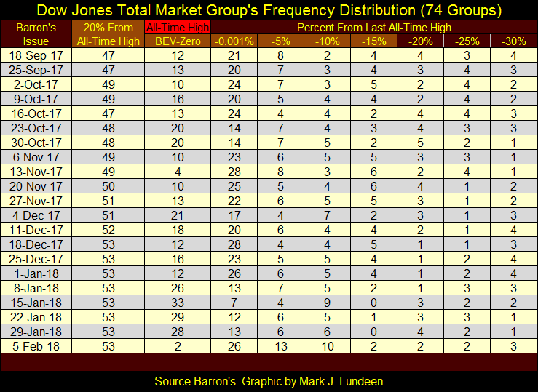Select the -10% column header

[327, 41]
